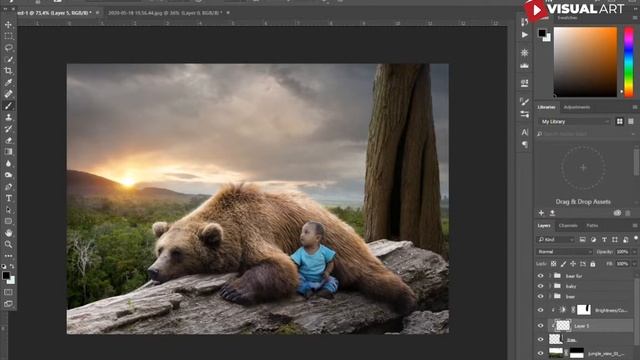Image resolution: width=640 pixels, height=360 pixels.
Task: Switch to the second document tab
Action: point(165,13)
